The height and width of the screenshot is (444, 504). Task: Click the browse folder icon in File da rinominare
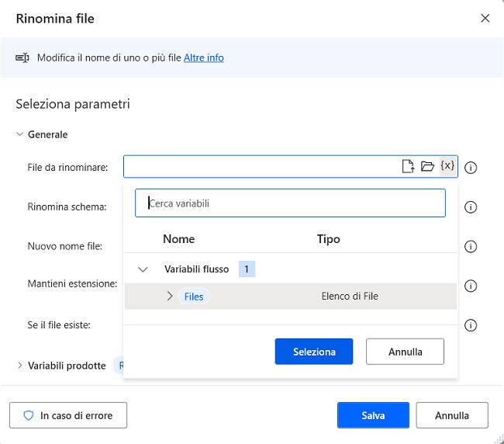click(427, 166)
